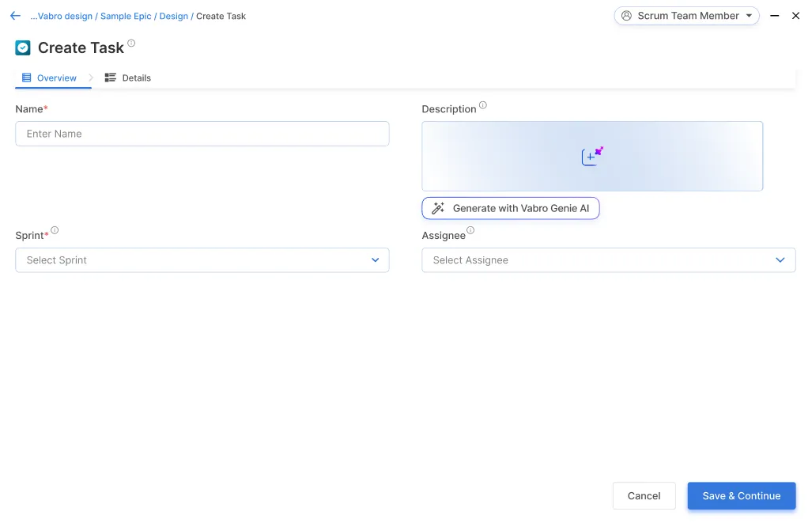The height and width of the screenshot is (523, 812).
Task: Switch to the Details tab
Action: click(x=128, y=78)
